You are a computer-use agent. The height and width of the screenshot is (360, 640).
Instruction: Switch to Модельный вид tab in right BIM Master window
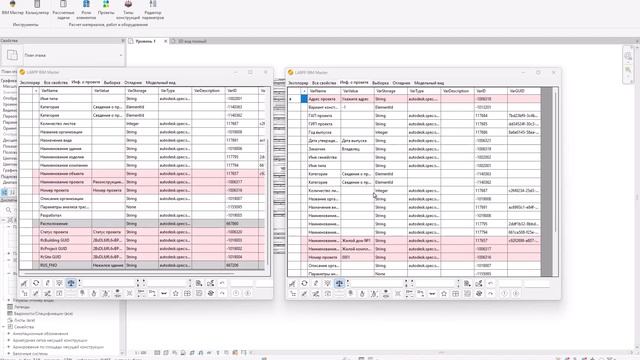click(x=429, y=83)
